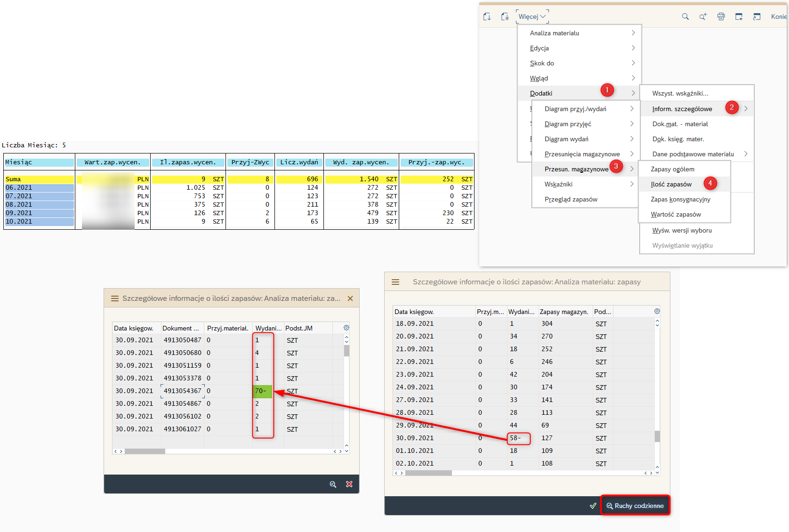Screen dimensions: 789x532
Task: Click the details magnifier icon in left dialog footer
Action: tap(333, 484)
